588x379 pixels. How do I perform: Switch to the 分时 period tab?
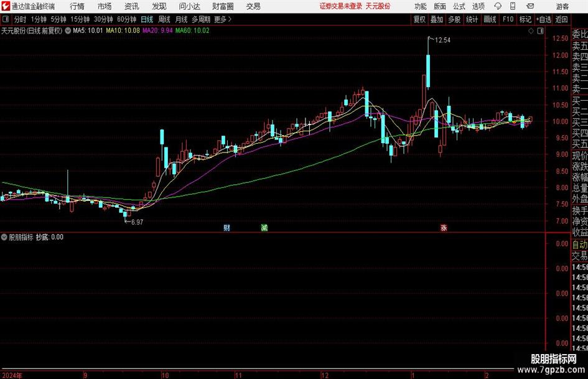tap(21, 19)
